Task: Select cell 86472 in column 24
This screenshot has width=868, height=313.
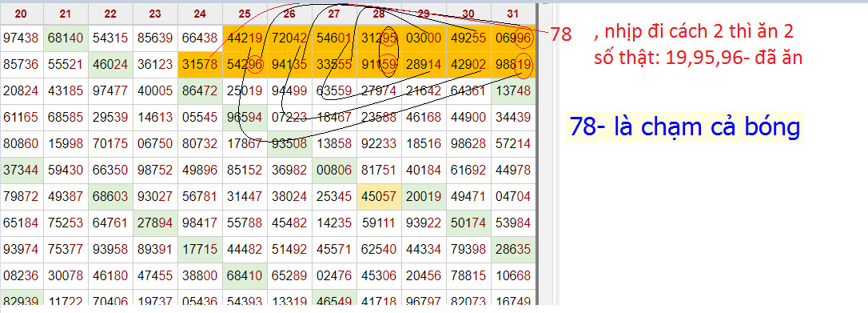Action: [200, 91]
